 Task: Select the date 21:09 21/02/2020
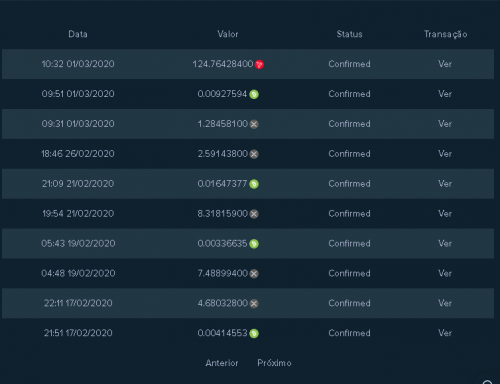click(x=78, y=184)
